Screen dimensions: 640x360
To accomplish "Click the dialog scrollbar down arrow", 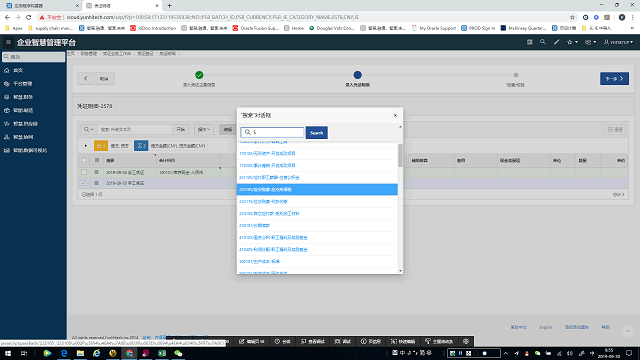I will coord(400,271).
